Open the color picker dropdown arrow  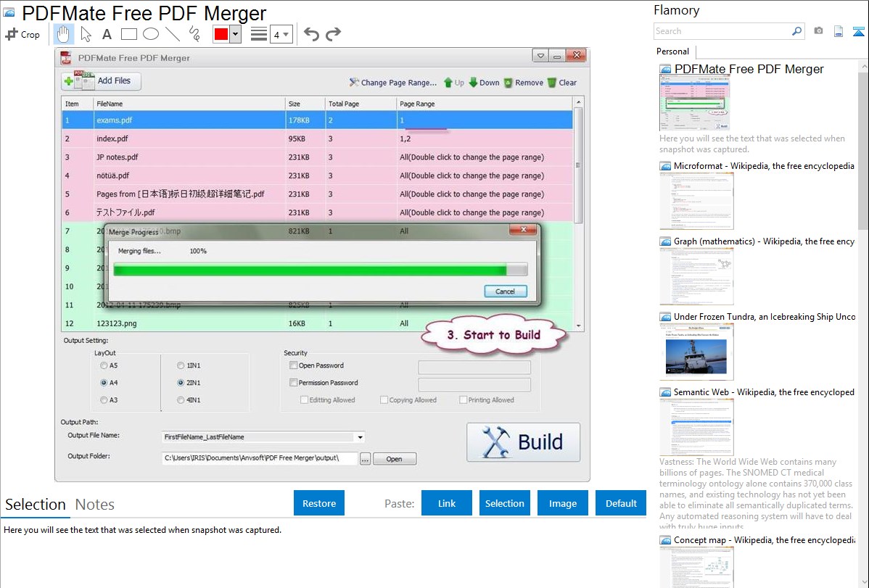(x=235, y=34)
